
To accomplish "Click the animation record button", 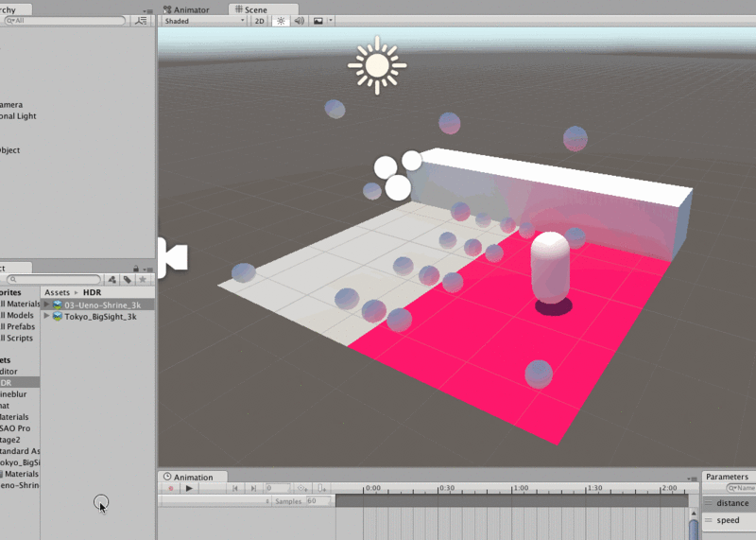I will click(x=171, y=488).
